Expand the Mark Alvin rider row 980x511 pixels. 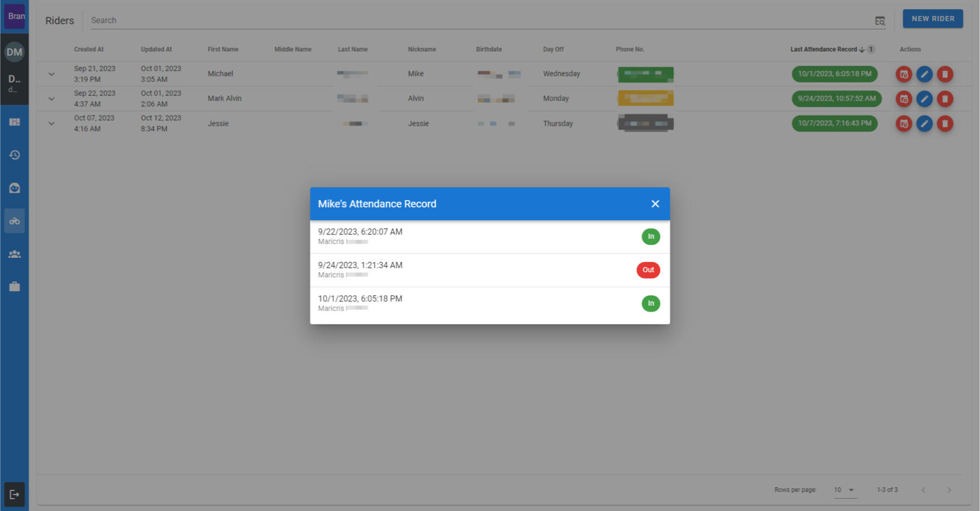coord(52,99)
